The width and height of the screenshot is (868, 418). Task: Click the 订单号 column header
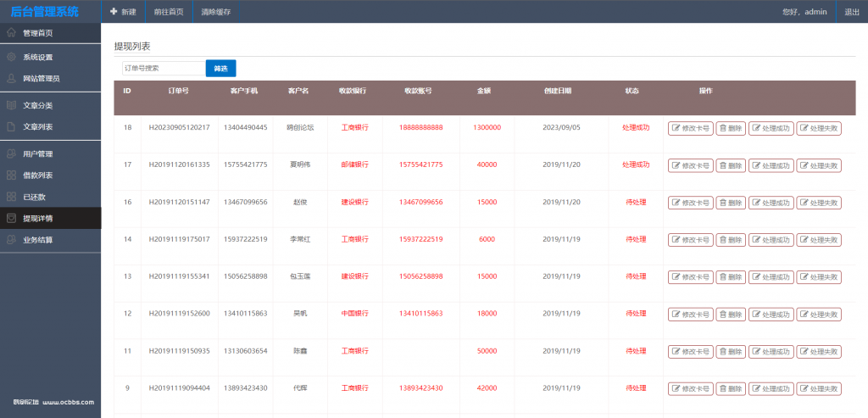[179, 91]
